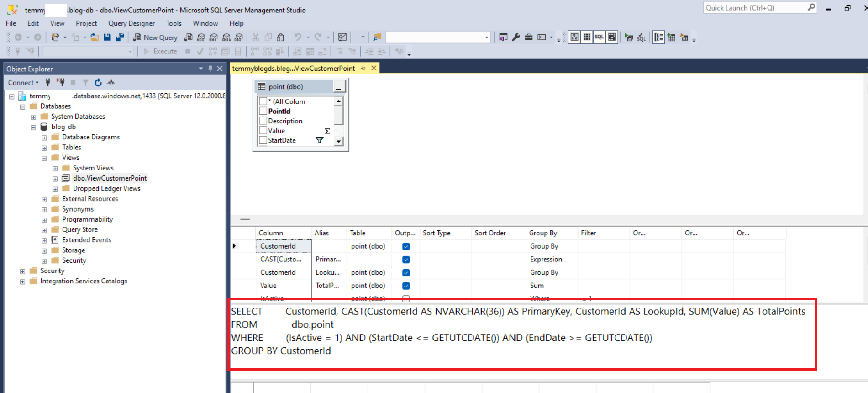Check the Value column checkbox
The height and width of the screenshot is (393, 868).
coord(263,130)
